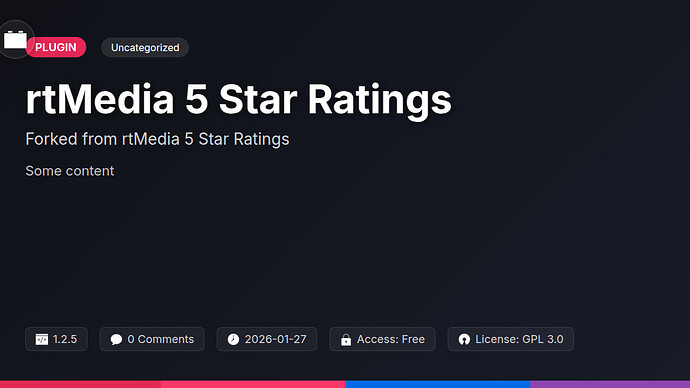The height and width of the screenshot is (388, 690).
Task: Click the license icon
Action: tap(464, 339)
